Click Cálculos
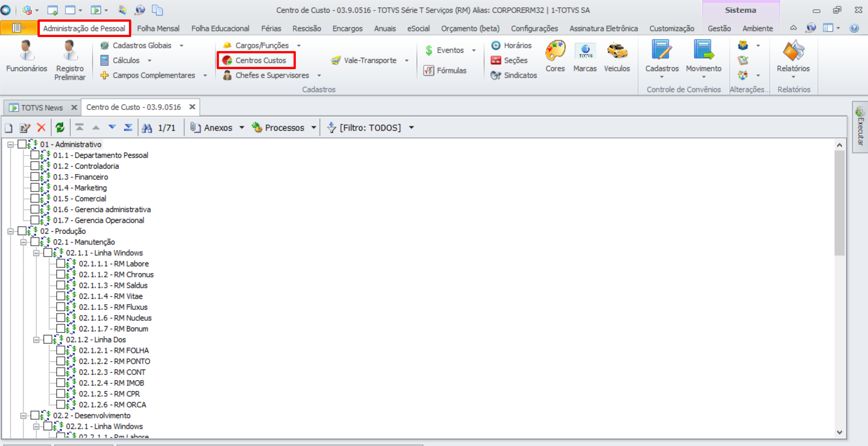868x446 pixels. click(120, 60)
